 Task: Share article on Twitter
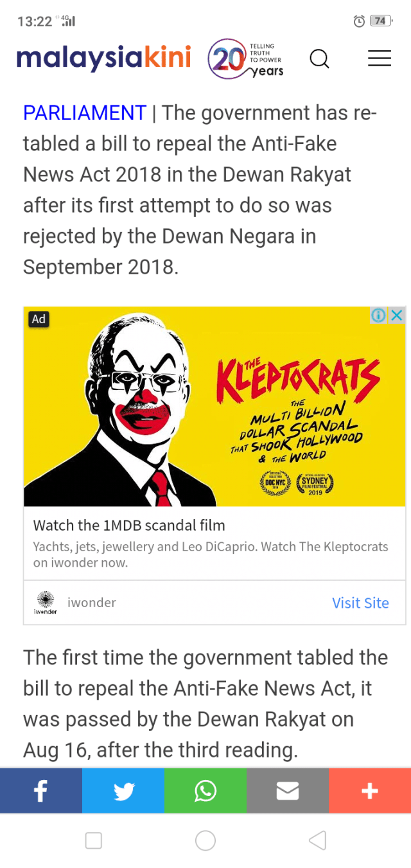click(x=123, y=791)
